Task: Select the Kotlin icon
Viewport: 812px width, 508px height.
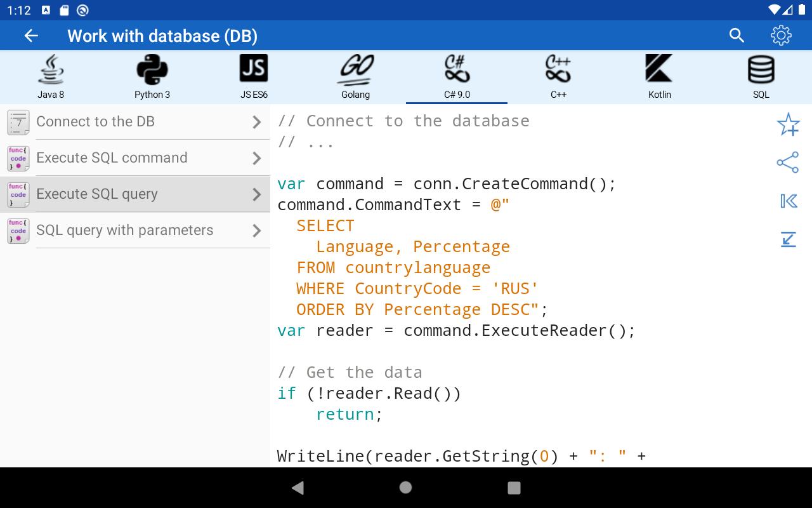Action: click(x=659, y=68)
